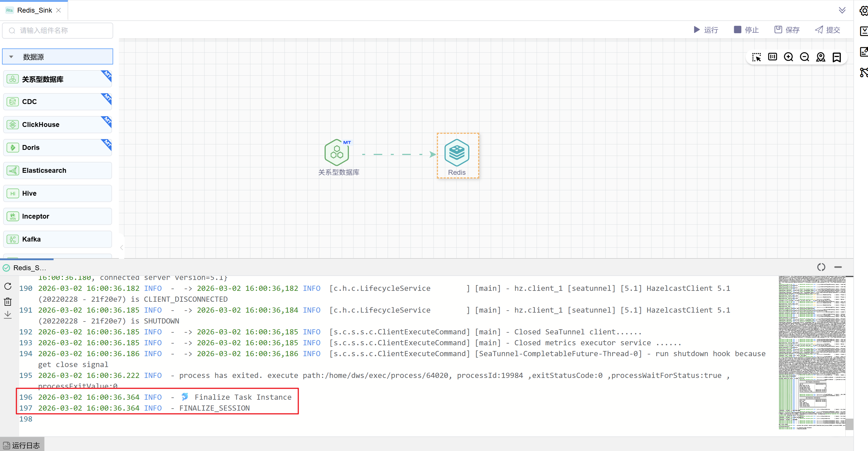Select the Redis node on canvas
Viewport: 868px width, 451px height.
457,153
